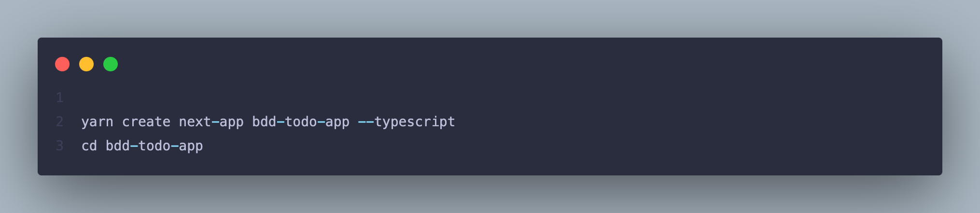Click "app" just before the --typescript flag

click(337, 122)
